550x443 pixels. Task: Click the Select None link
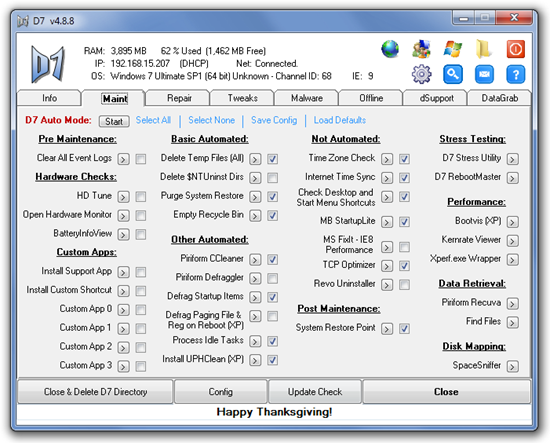(212, 120)
